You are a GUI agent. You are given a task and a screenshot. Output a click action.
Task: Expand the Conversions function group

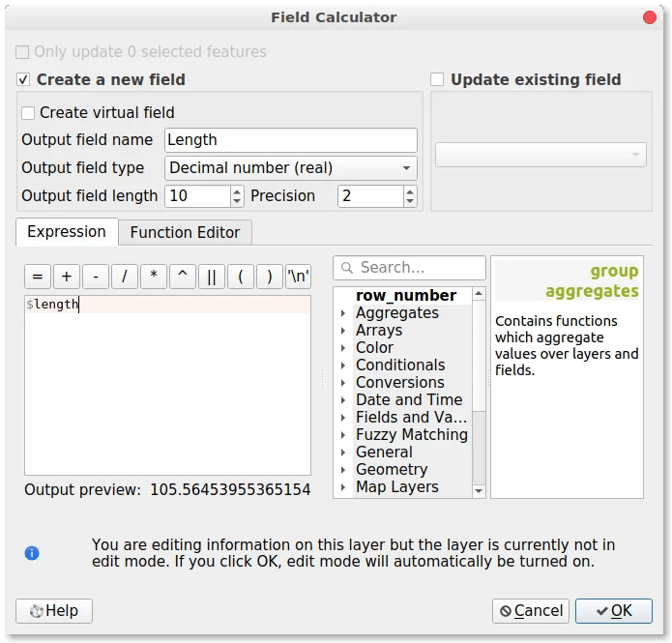(x=343, y=383)
